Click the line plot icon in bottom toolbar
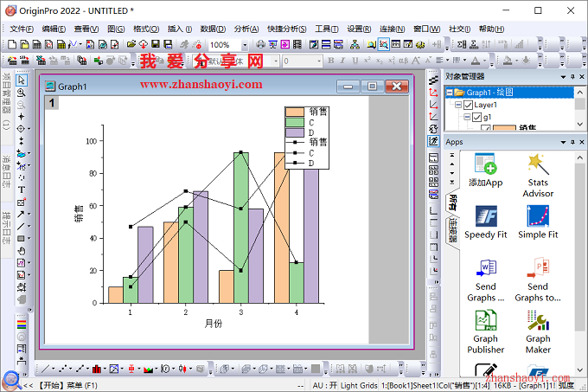 click(x=45, y=370)
